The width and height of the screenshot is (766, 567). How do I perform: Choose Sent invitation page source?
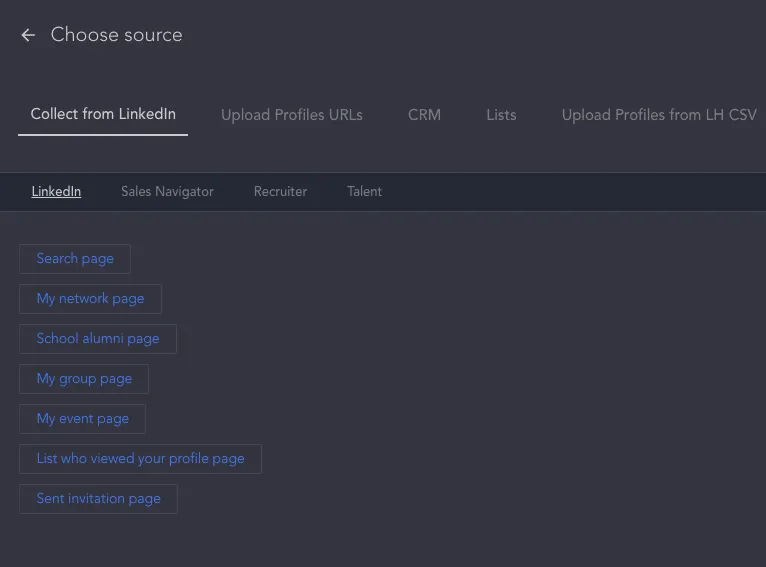(x=98, y=499)
